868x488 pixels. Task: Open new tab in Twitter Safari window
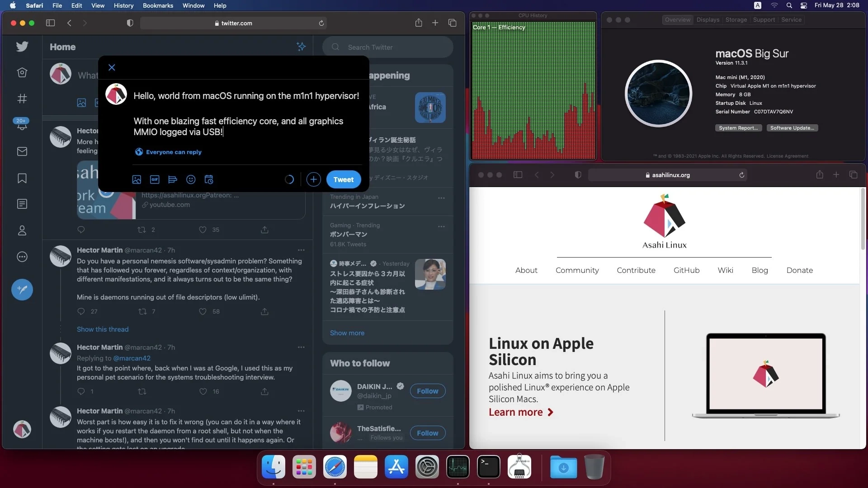tap(435, 23)
